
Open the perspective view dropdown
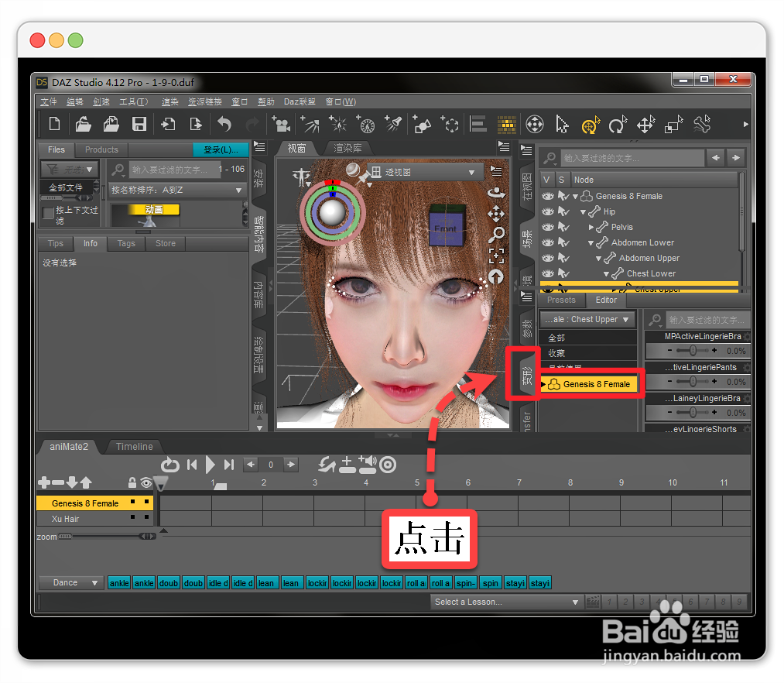point(426,172)
